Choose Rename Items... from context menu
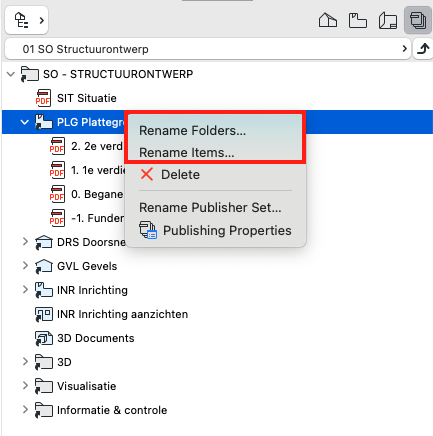Screen dimensions: 433x436 pyautogui.click(x=187, y=152)
